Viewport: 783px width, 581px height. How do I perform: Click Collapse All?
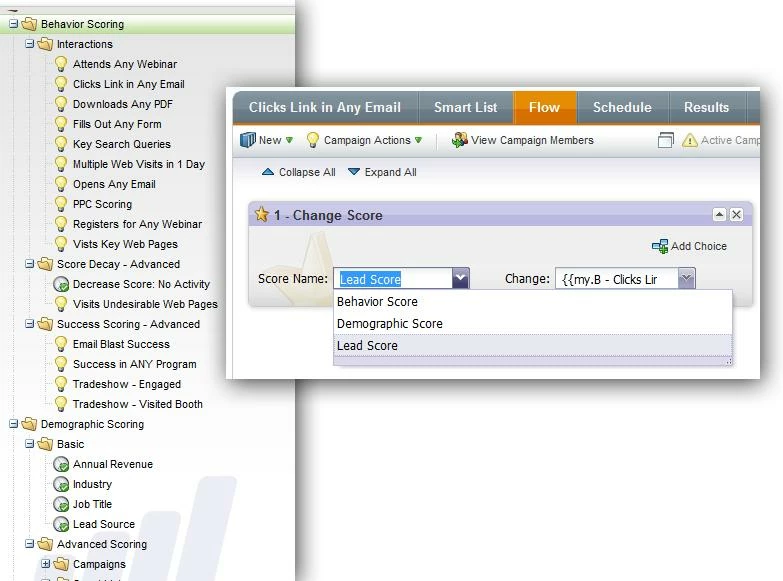pos(299,172)
